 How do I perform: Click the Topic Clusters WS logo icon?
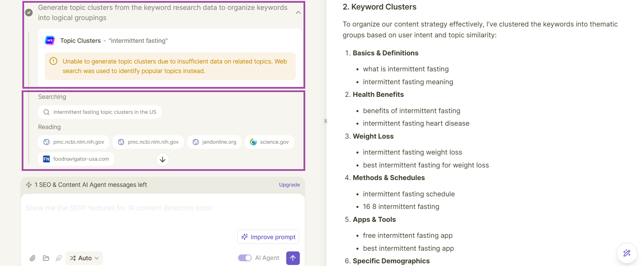tap(50, 40)
